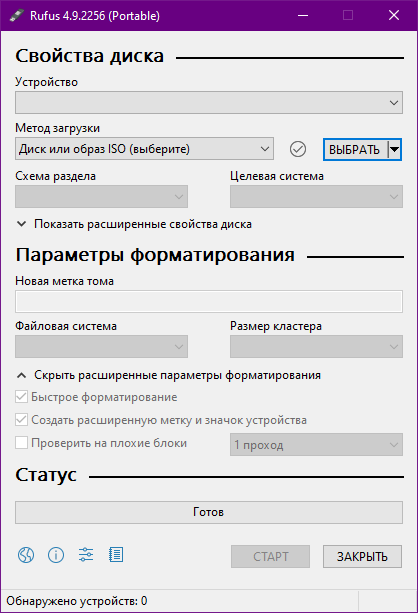Minimize the Rufus window
The height and width of the screenshot is (613, 418).
[x=303, y=16]
